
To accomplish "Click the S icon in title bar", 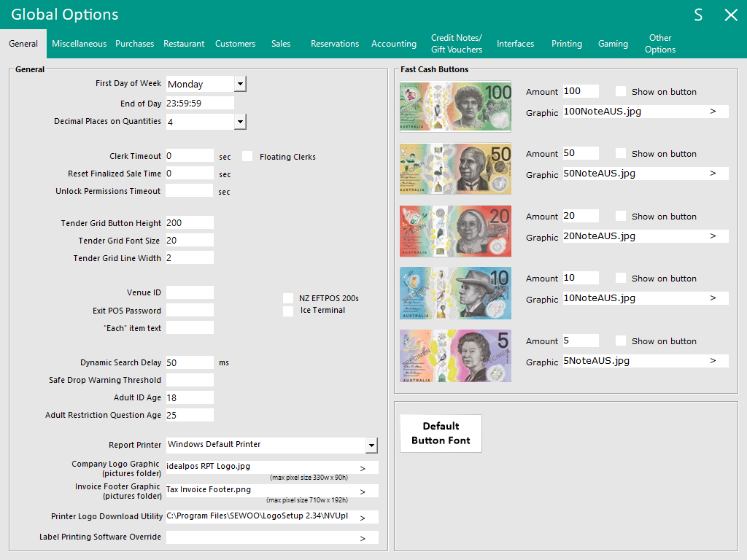I will 698,15.
